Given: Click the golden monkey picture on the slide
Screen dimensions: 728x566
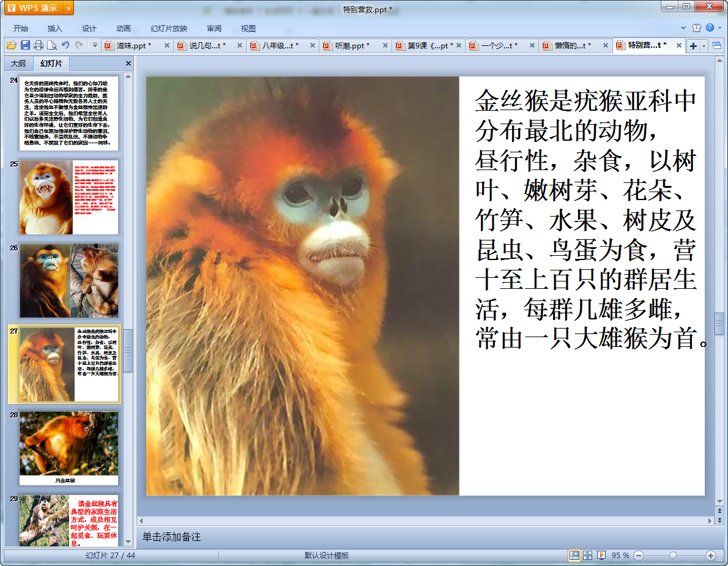Looking at the screenshot, I should pyautogui.click(x=303, y=286).
